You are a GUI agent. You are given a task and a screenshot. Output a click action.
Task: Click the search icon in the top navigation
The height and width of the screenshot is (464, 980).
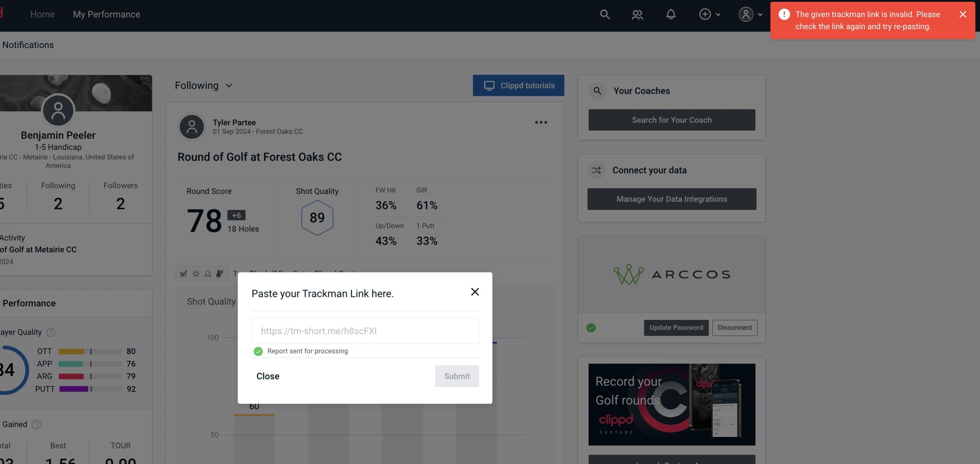(604, 14)
